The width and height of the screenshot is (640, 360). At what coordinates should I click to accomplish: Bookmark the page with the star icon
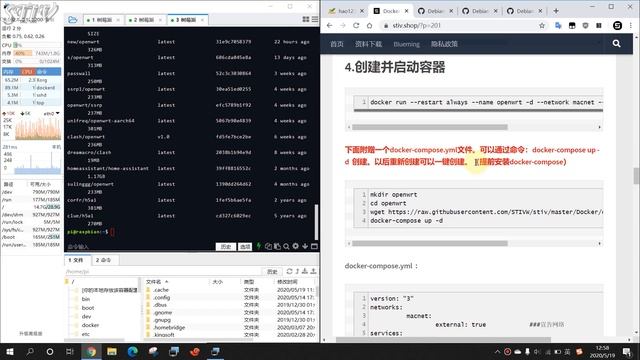(x=542, y=25)
